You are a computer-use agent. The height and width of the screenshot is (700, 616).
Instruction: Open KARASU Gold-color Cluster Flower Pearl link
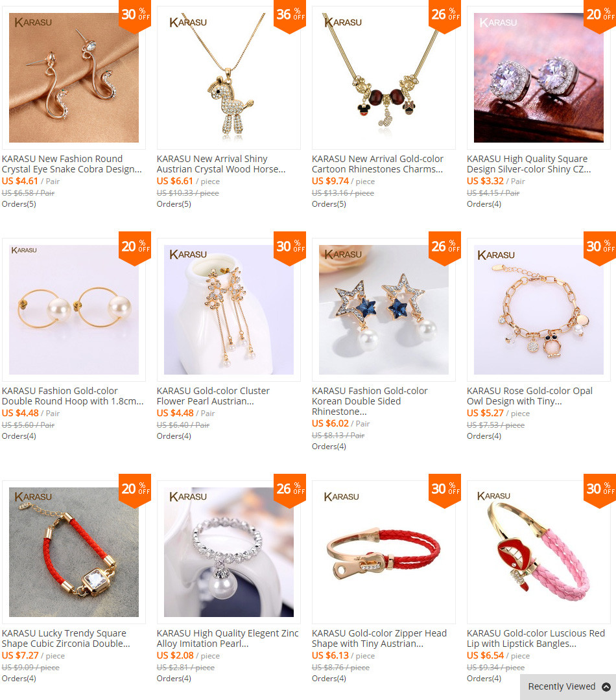(213, 396)
